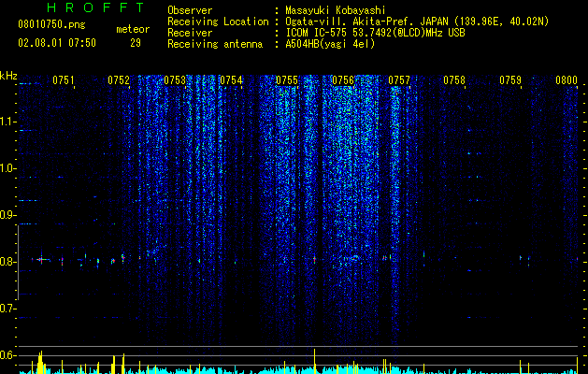Click the meteor count 29
The image size is (588, 374).
[136, 43]
